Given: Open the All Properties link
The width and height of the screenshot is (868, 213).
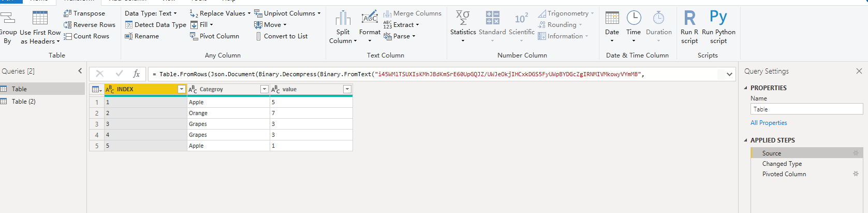Looking at the screenshot, I should 769,123.
